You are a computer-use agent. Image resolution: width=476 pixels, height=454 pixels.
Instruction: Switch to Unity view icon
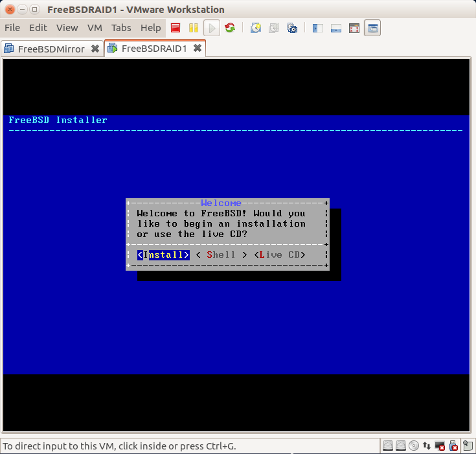coord(372,28)
